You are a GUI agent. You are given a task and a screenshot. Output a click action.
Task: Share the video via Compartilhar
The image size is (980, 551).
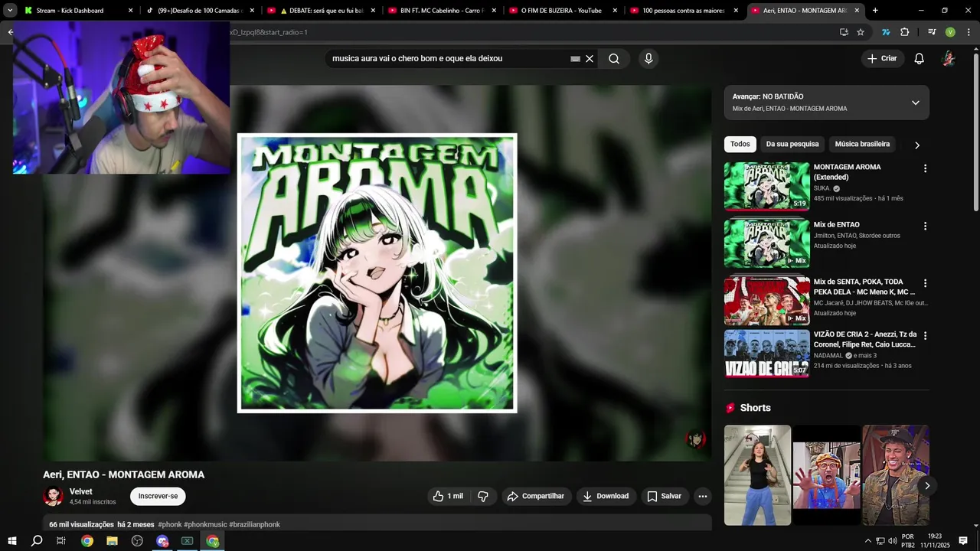tap(536, 497)
